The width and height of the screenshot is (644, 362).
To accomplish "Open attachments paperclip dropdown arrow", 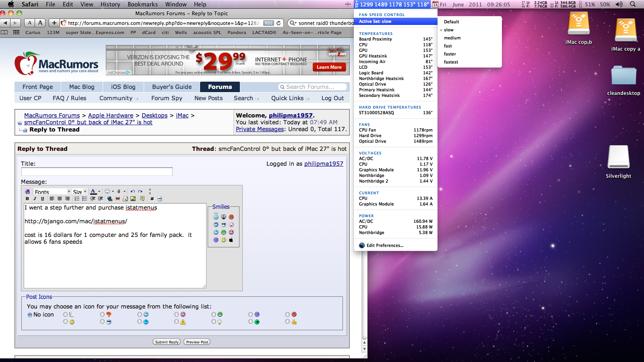I will (x=124, y=191).
